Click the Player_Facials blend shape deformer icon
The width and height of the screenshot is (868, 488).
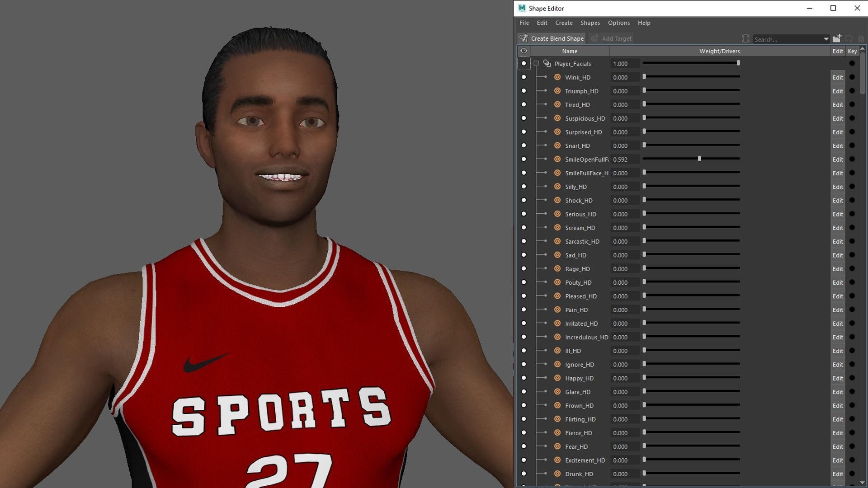pyautogui.click(x=547, y=63)
